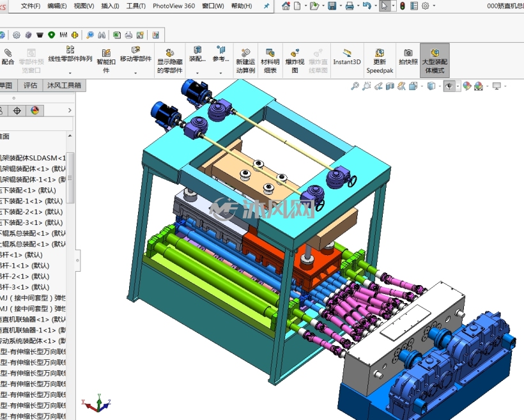Toggle the Hide/Show Items eye button
The height and width of the screenshot is (420, 524).
[x=449, y=86]
